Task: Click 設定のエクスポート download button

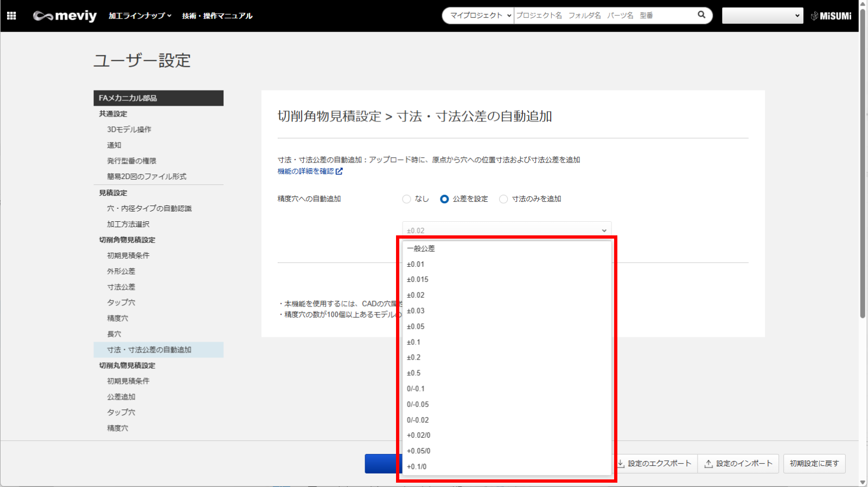Action: (x=655, y=464)
